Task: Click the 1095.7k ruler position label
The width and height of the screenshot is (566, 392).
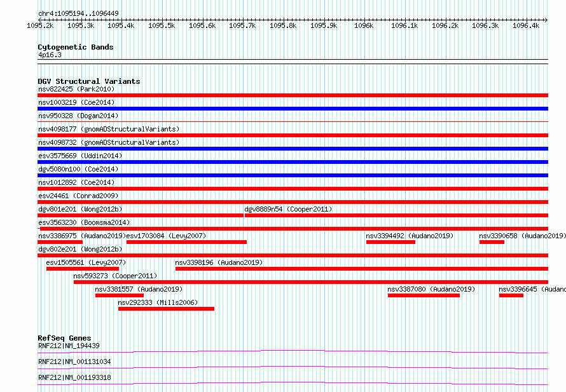Action: [242, 25]
